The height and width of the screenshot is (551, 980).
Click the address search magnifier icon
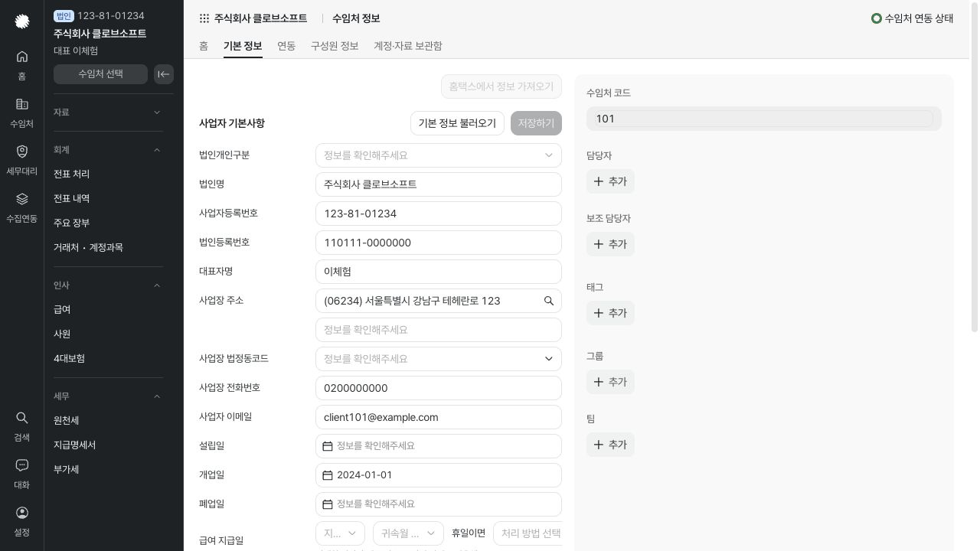[549, 301]
